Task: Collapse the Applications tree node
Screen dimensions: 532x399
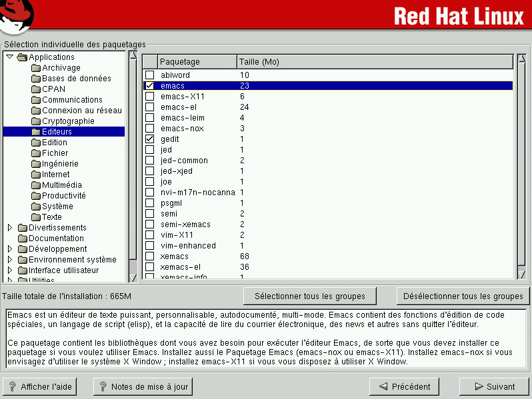Action: (9, 57)
